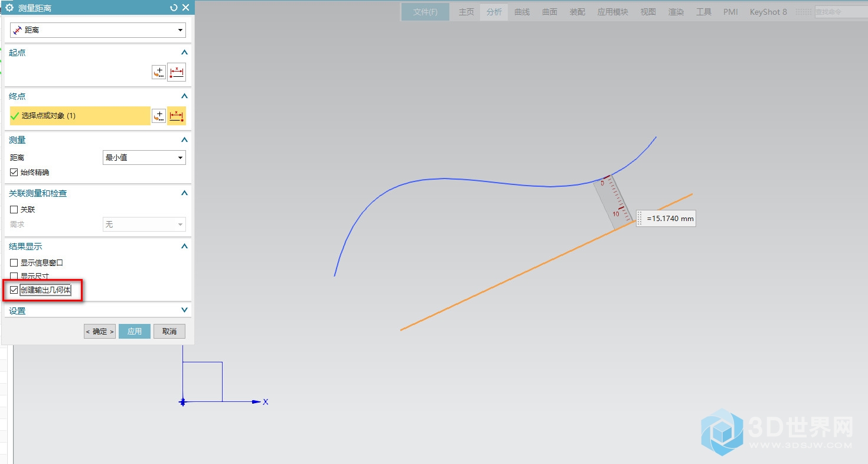Switch to the 主页 tab
The width and height of the screenshot is (868, 464).
466,12
